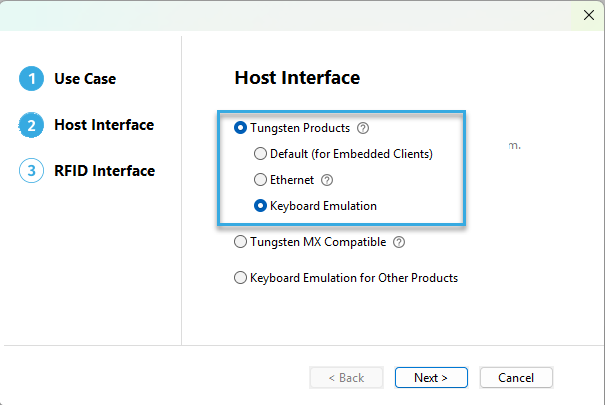Click the Cancel button
The width and height of the screenshot is (605, 405).
[x=516, y=377]
